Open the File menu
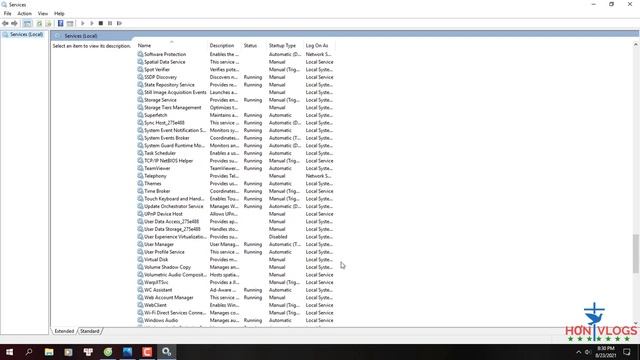 tap(7, 13)
